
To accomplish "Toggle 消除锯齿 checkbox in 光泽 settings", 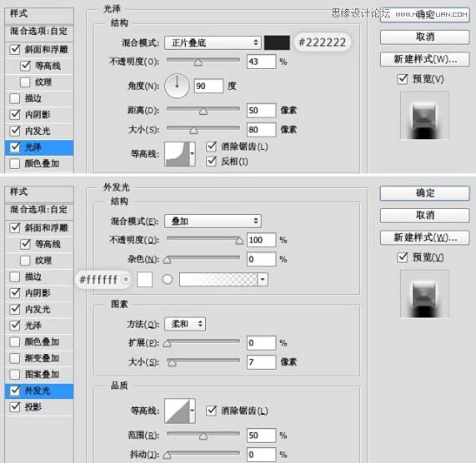I will (x=211, y=147).
